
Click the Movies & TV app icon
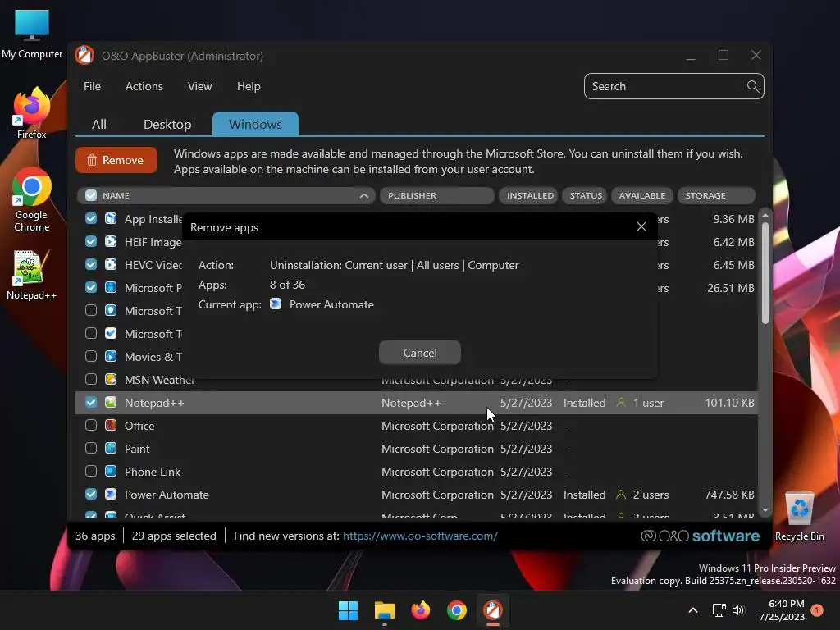pyautogui.click(x=111, y=356)
